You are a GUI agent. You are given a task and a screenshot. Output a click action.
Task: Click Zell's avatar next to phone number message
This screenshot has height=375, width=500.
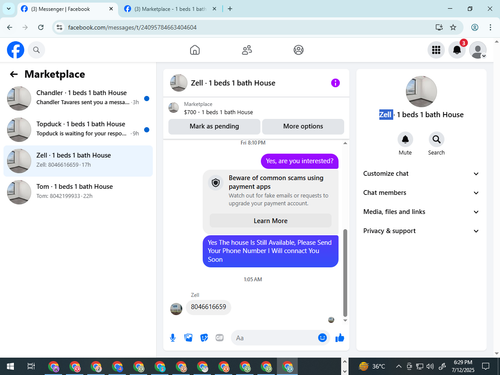pos(176,309)
